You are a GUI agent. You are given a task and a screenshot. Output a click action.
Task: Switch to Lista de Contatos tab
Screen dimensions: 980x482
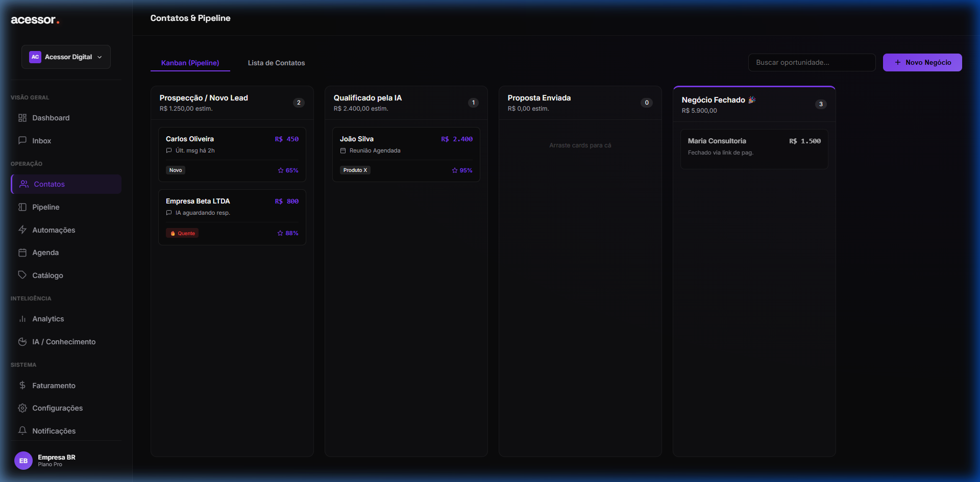(276, 63)
